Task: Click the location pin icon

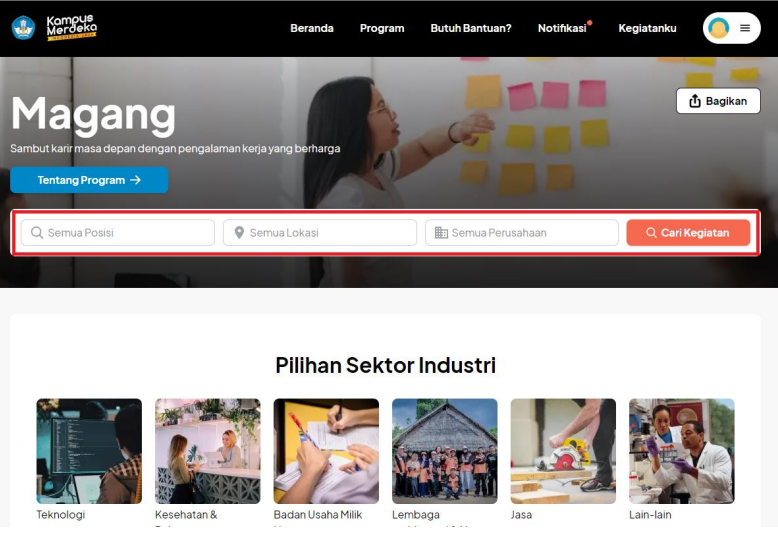Action: (x=239, y=233)
